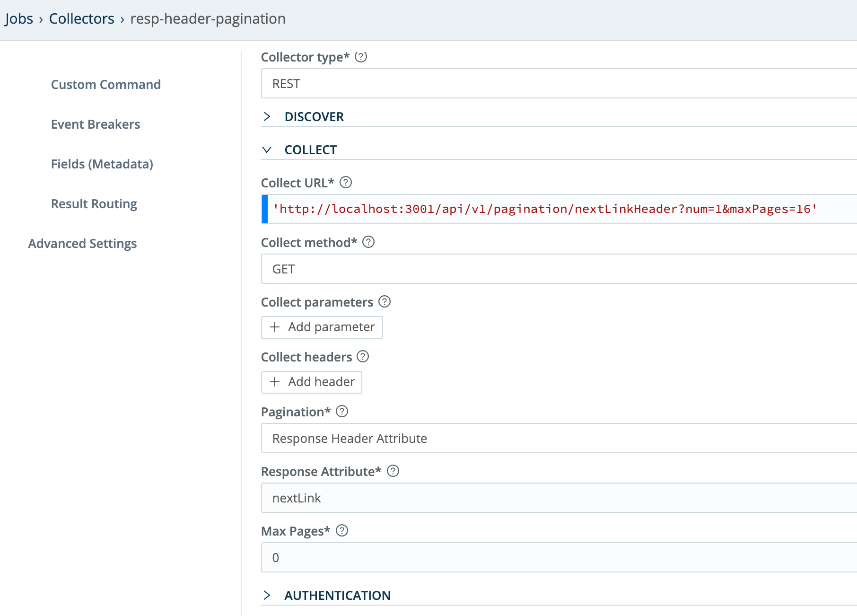Click the Collect parameters help icon

click(385, 301)
